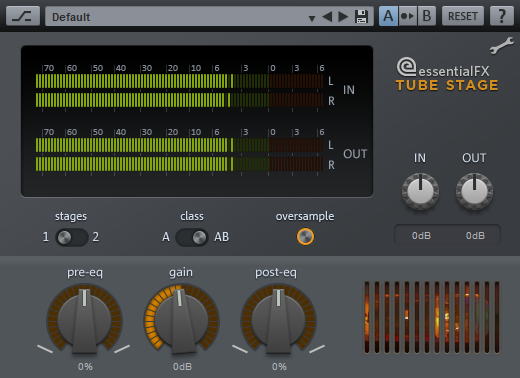Image resolution: width=520 pixels, height=378 pixels.
Task: Toggle the class A/AB switch
Action: coord(192,237)
